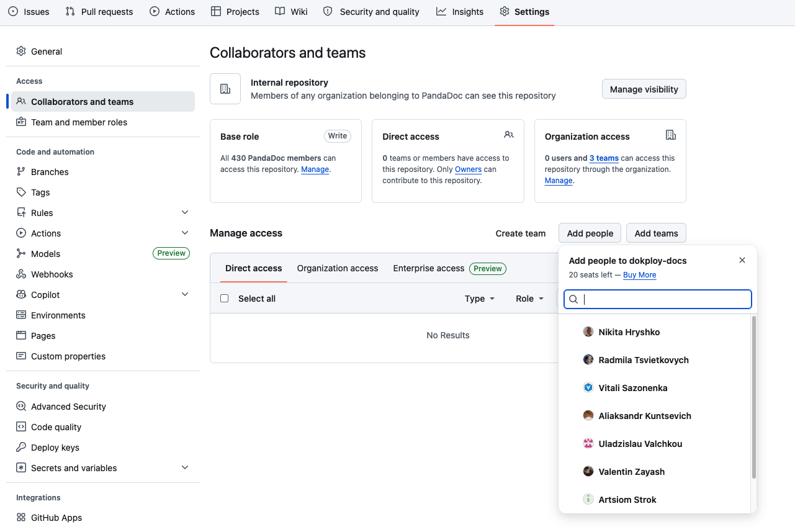Viewport: 795px width, 532px height.
Task: Click the Team and member roles icon
Action: pos(21,122)
